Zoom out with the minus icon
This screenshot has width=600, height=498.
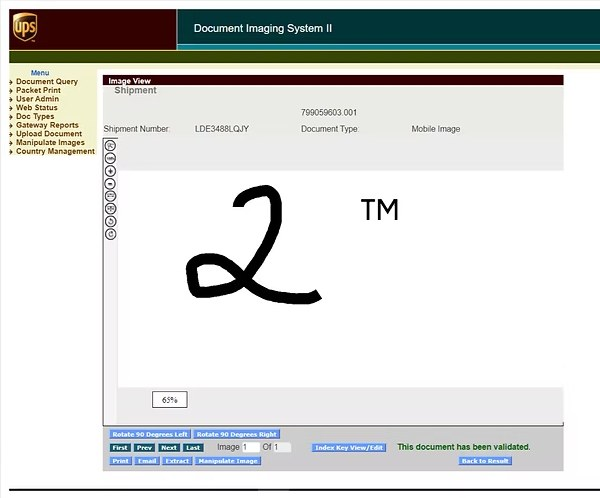click(x=111, y=184)
